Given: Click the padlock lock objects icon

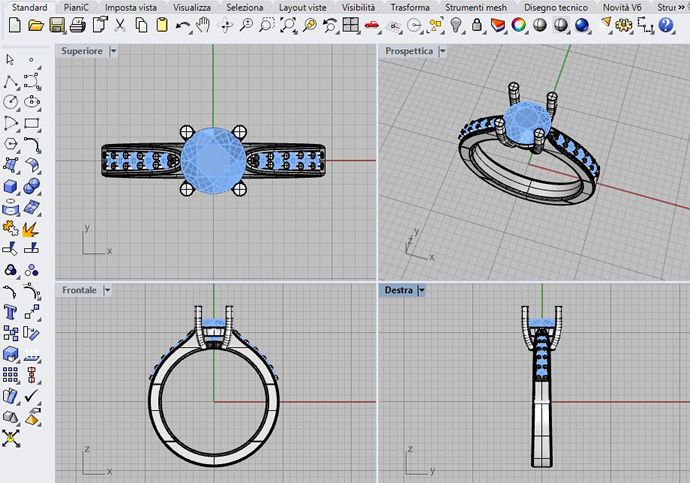Looking at the screenshot, I should [x=477, y=25].
